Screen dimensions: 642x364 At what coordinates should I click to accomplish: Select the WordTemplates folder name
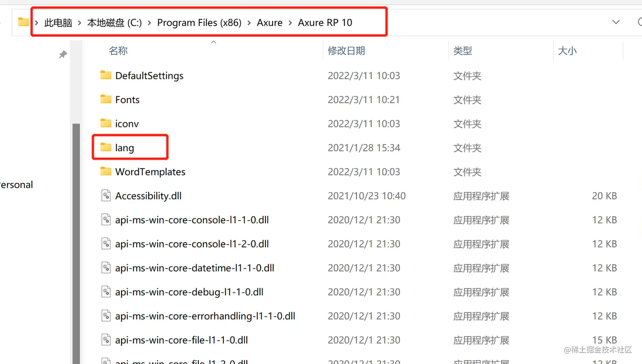[x=150, y=172]
